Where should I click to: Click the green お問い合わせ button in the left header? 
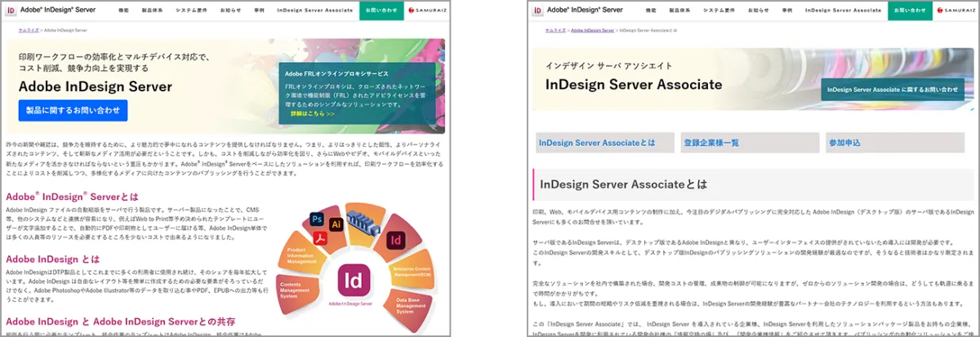point(380,11)
